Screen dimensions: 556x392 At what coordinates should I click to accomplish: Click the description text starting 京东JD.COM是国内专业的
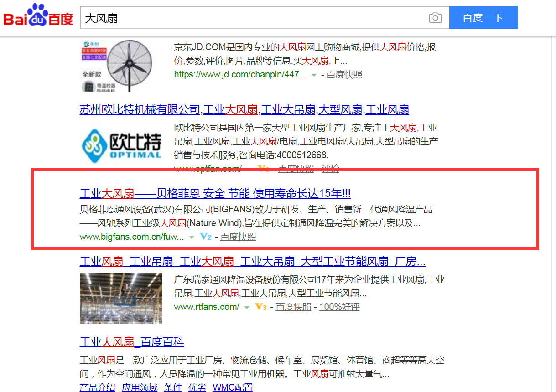pyautogui.click(x=305, y=54)
